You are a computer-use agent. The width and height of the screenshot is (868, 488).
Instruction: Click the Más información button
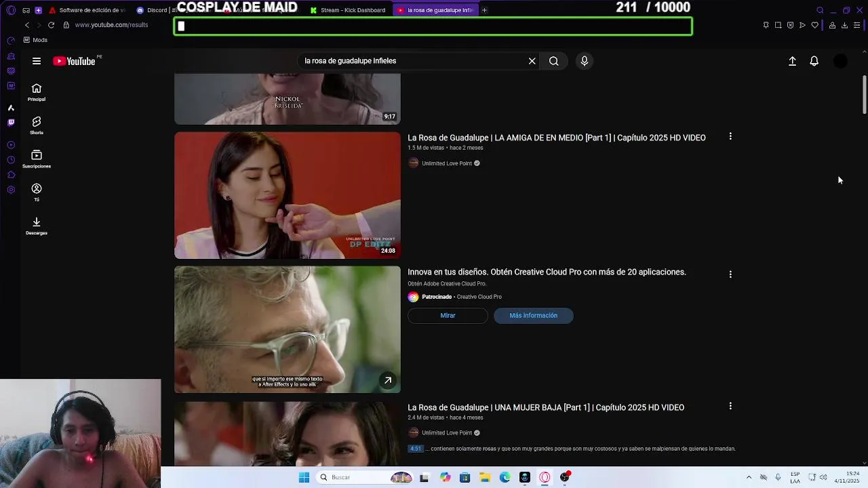[534, 315]
